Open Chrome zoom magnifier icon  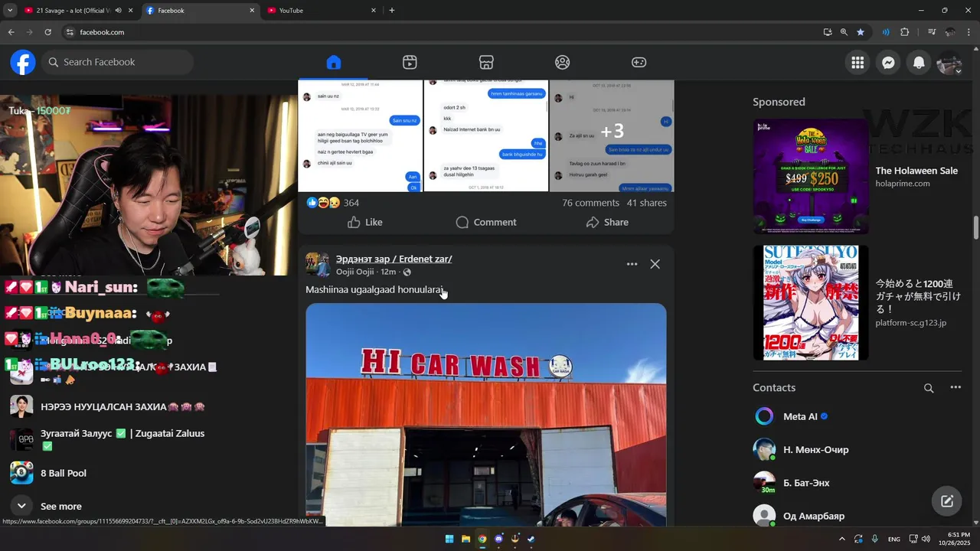coord(844,32)
